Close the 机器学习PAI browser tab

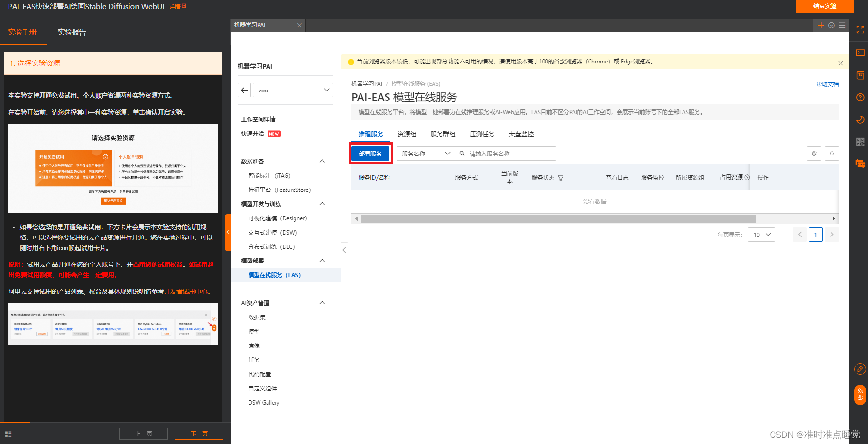point(299,25)
